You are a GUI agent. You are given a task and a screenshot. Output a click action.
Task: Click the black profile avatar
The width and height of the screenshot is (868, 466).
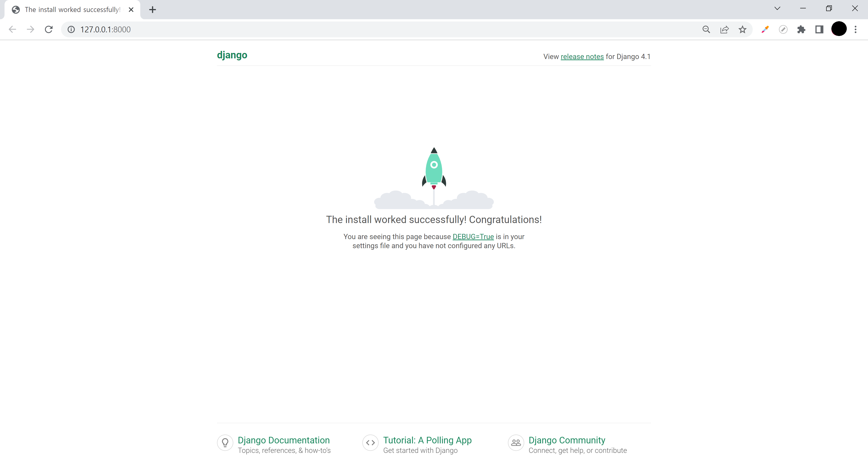839,29
